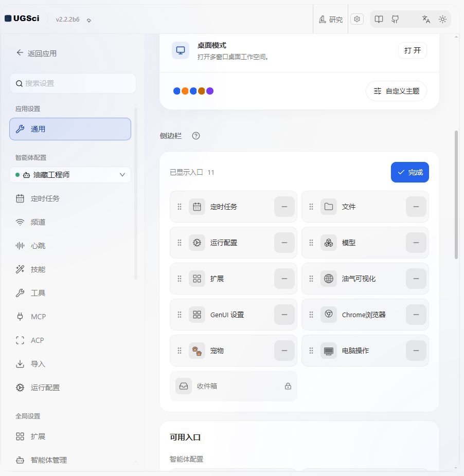Open 智能体管理 in left sidebar
Screen dimensions: 464x476
[70, 460]
